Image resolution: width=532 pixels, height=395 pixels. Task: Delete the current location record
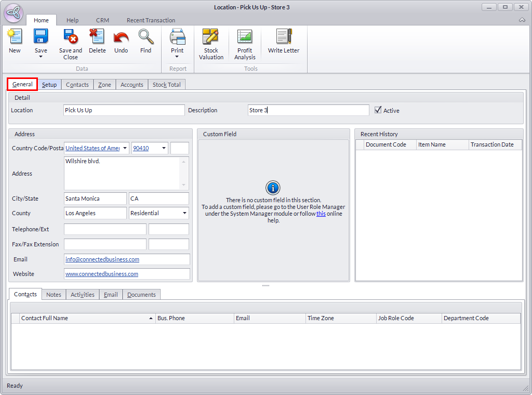(97, 37)
